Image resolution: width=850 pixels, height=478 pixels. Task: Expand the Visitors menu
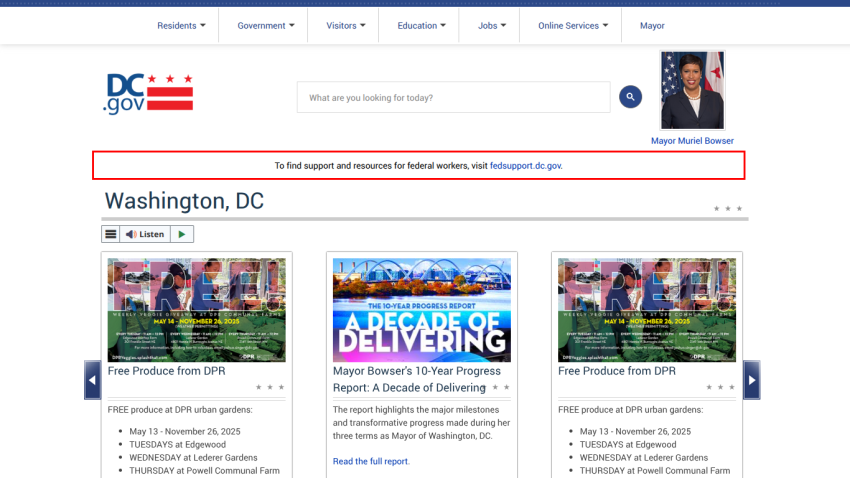pyautogui.click(x=345, y=25)
